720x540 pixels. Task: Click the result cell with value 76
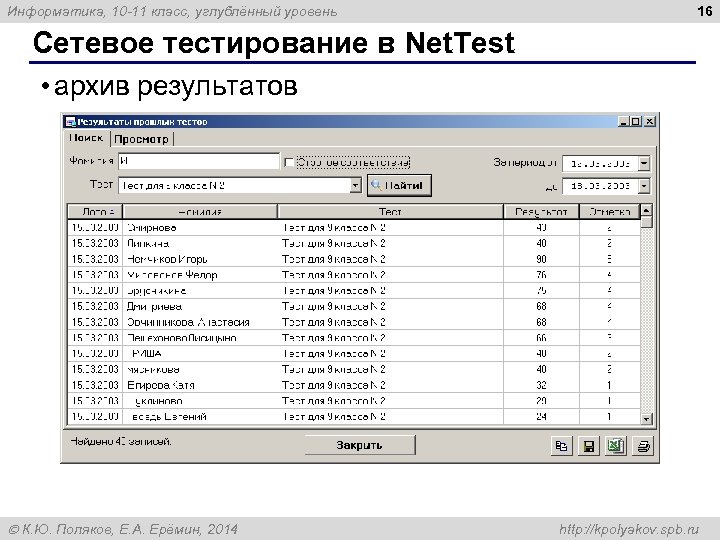(x=541, y=275)
